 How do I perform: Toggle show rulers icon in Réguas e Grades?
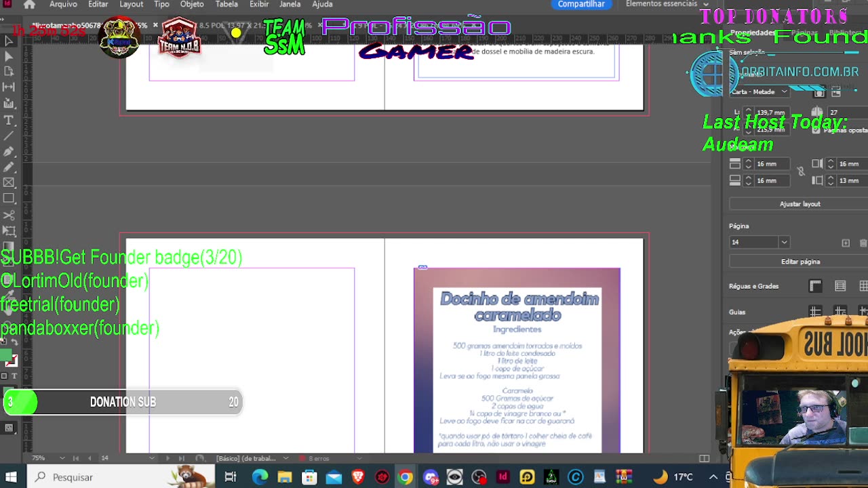coord(815,286)
